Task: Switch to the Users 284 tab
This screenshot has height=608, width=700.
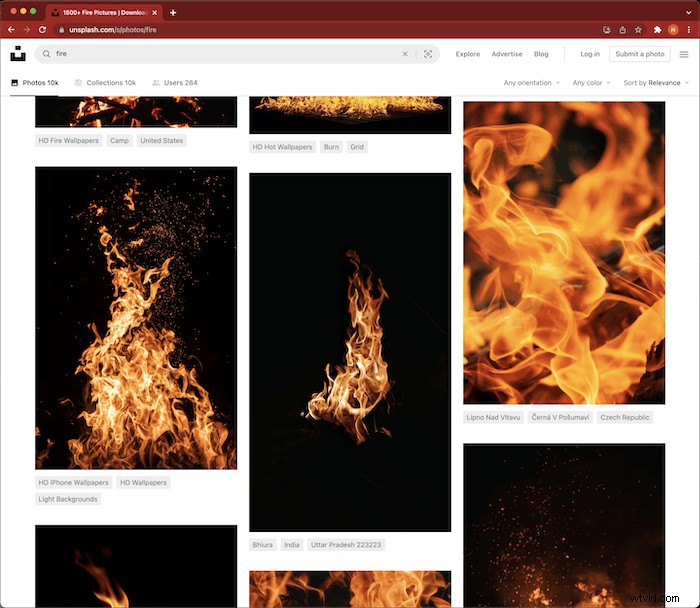Action: [175, 83]
